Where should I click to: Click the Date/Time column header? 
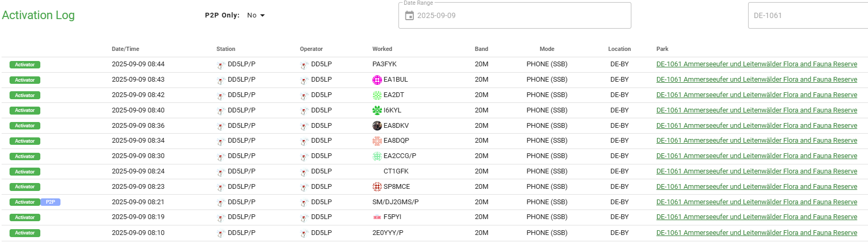pos(126,49)
